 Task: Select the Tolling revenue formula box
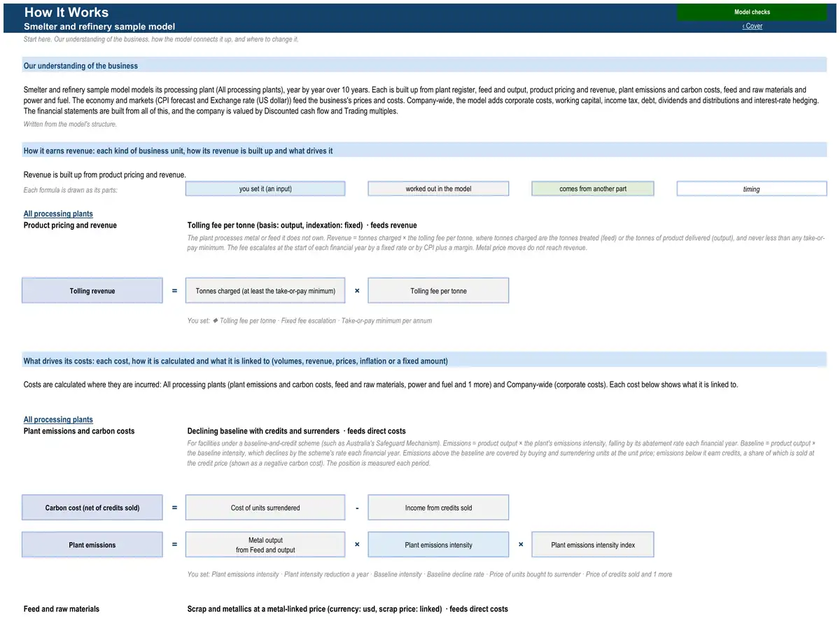pyautogui.click(x=92, y=291)
